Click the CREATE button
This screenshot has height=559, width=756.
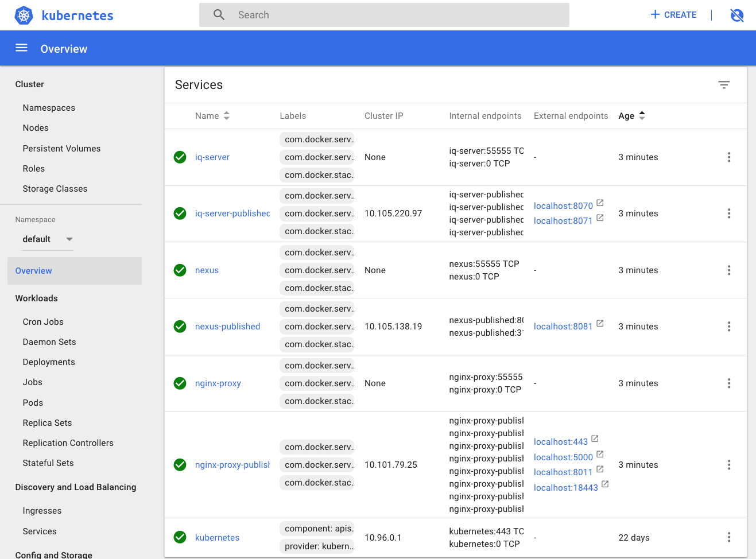(x=673, y=15)
